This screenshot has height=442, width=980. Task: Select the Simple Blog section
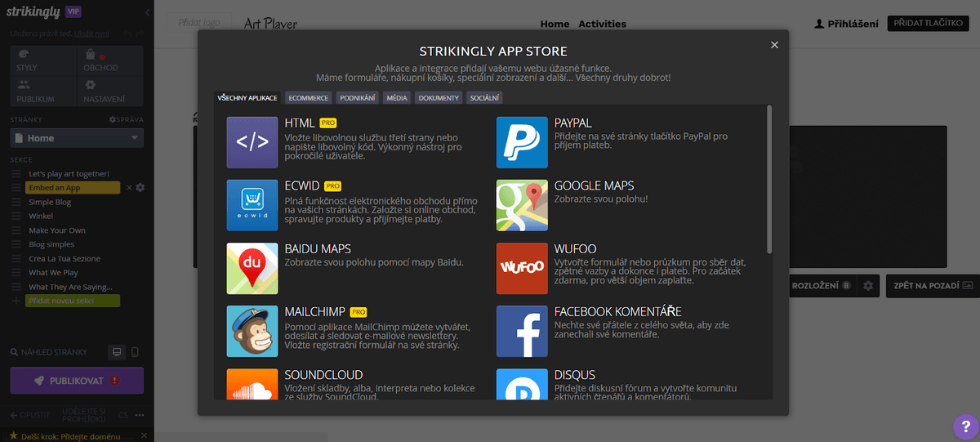click(x=50, y=202)
